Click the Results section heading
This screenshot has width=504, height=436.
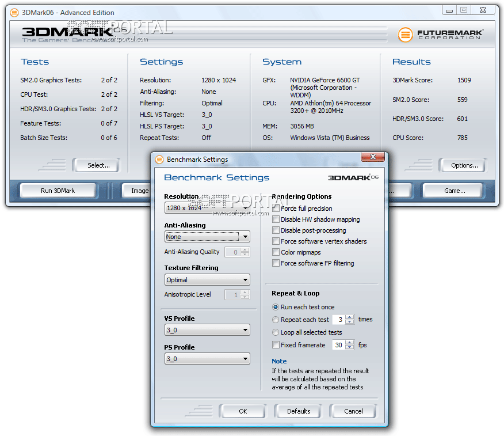[x=411, y=62]
